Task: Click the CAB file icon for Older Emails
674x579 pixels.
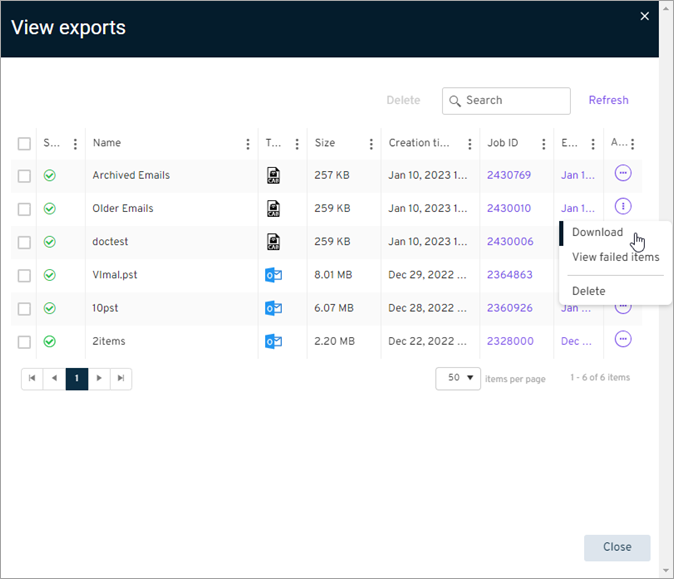Action: click(x=273, y=208)
